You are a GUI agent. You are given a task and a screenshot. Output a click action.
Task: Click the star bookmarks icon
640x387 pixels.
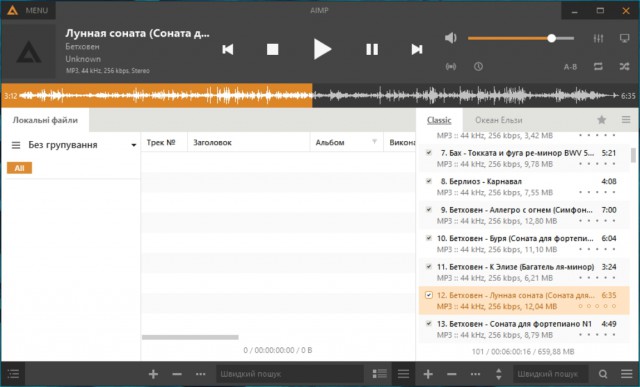[x=602, y=120]
